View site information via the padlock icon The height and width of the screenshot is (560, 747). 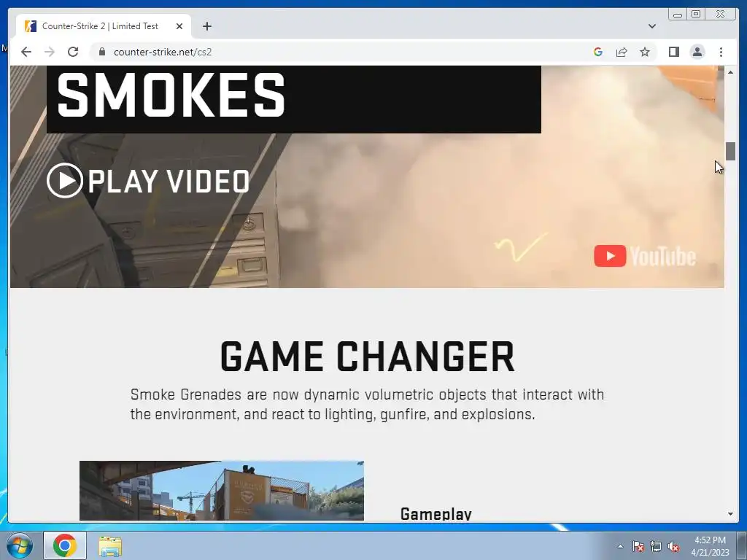(101, 52)
